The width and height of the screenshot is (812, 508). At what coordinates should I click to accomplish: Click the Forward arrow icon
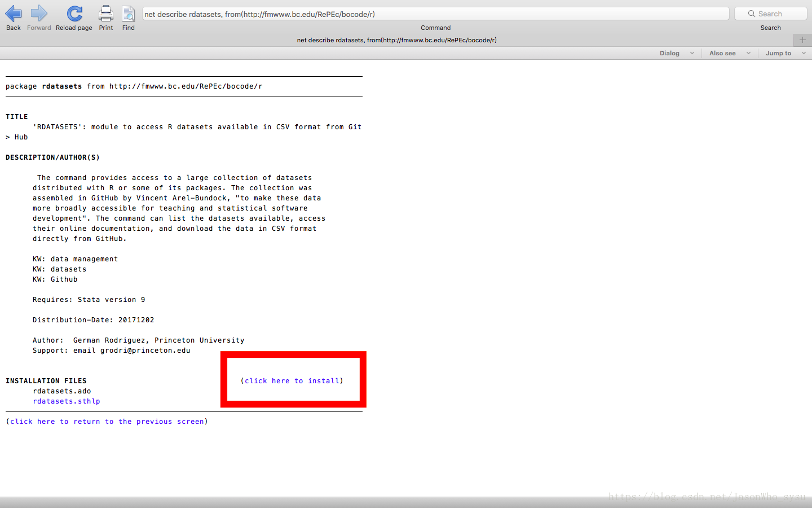coord(39,14)
